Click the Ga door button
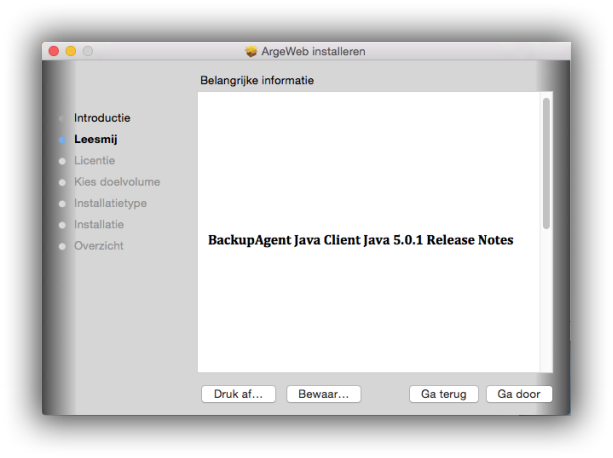 pos(519,394)
